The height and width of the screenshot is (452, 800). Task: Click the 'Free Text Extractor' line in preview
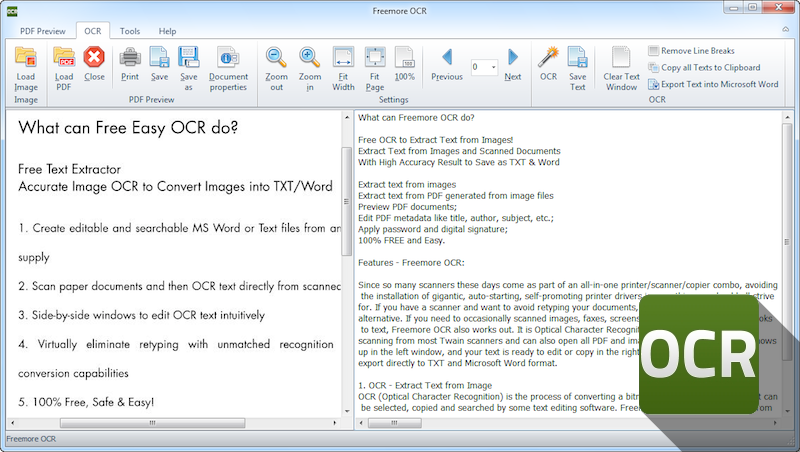(x=69, y=169)
